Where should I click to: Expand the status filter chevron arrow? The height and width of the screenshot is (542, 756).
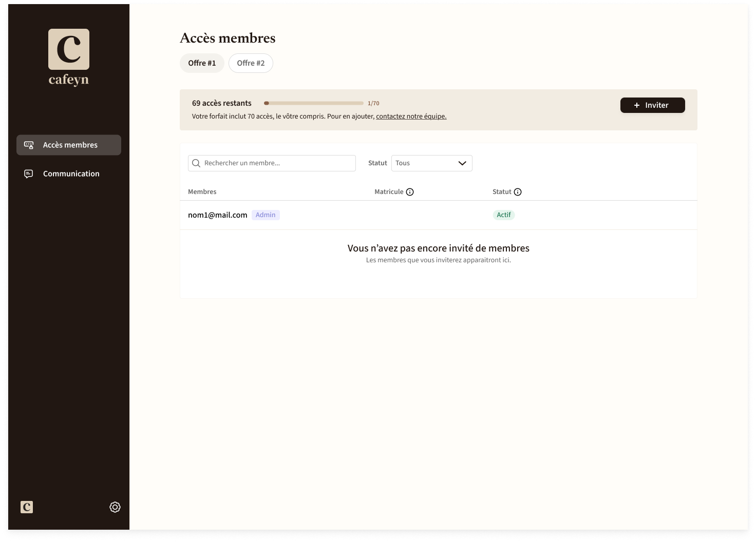462,163
